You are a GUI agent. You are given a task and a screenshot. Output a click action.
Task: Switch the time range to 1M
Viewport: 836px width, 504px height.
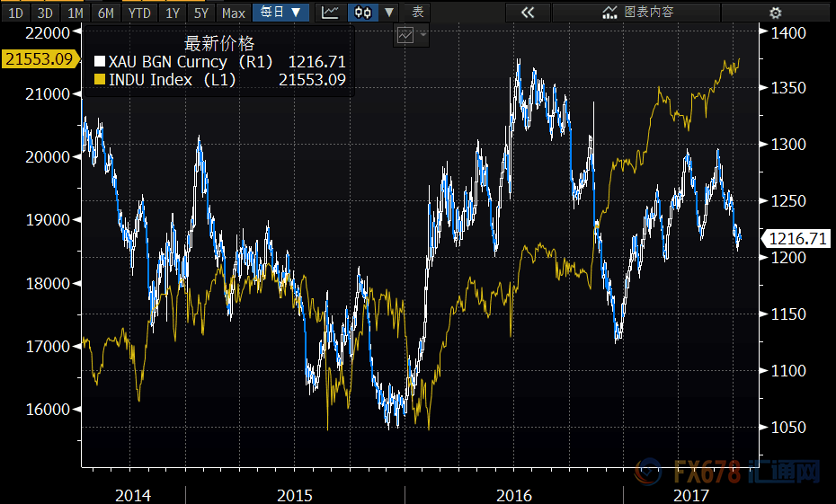point(76,13)
